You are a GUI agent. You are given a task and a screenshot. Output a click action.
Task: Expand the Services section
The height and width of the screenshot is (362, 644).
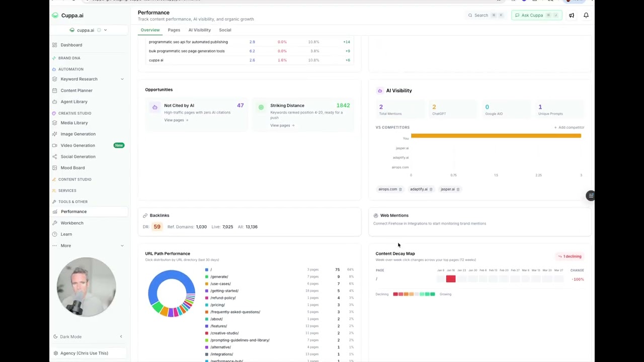[64, 191]
